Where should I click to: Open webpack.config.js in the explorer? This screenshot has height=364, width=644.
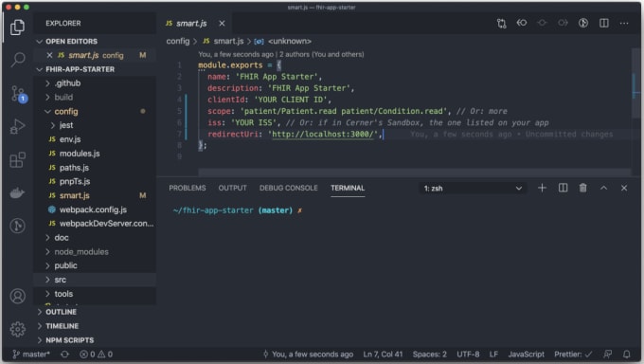pyautogui.click(x=93, y=209)
